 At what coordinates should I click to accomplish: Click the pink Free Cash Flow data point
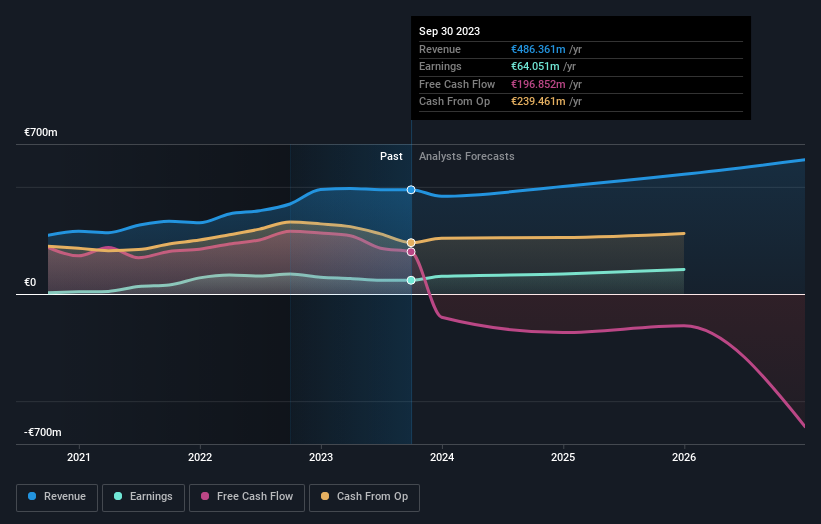coord(411,252)
